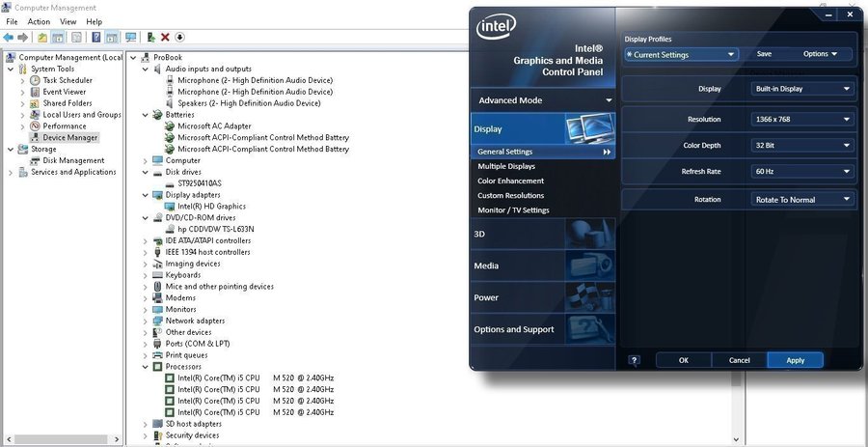This screenshot has width=868, height=447.
Task: Select the Display section in Intel panel
Action: pos(542,128)
